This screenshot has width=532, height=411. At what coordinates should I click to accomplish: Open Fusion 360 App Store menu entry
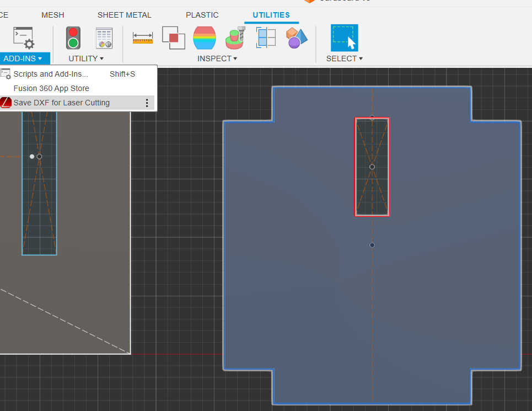pos(51,88)
